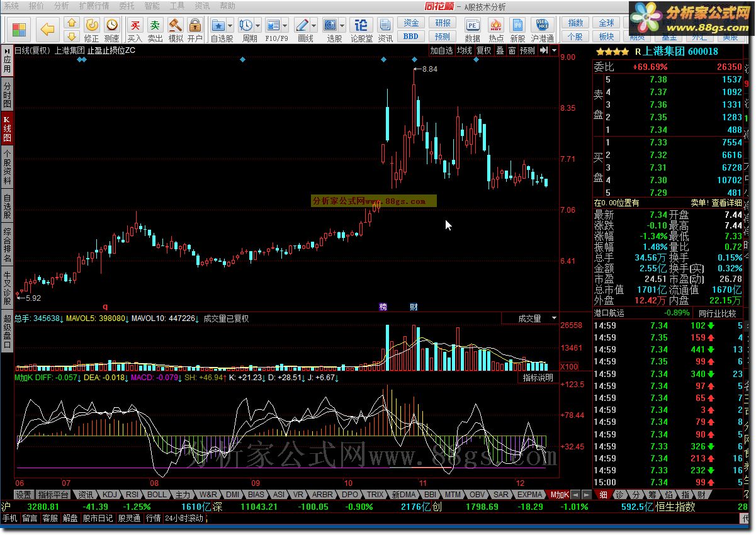
Task: Go back with the yellow left arrow
Action: click(x=48, y=29)
